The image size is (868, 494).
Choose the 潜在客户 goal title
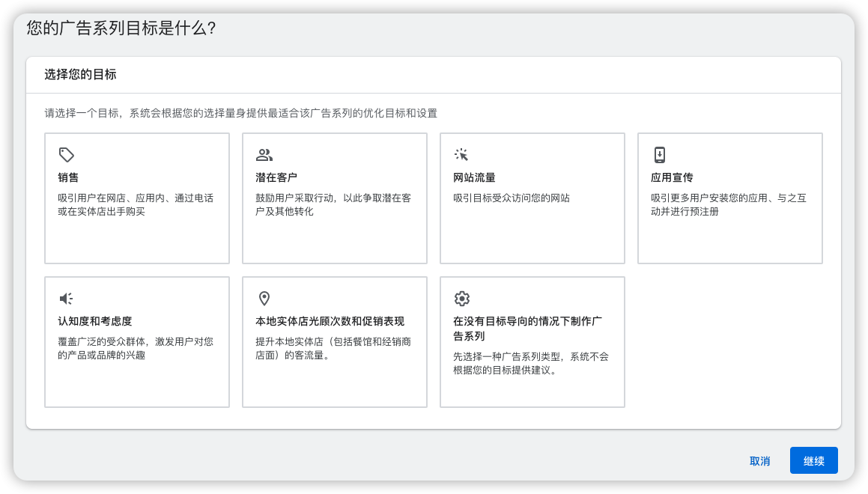point(276,178)
